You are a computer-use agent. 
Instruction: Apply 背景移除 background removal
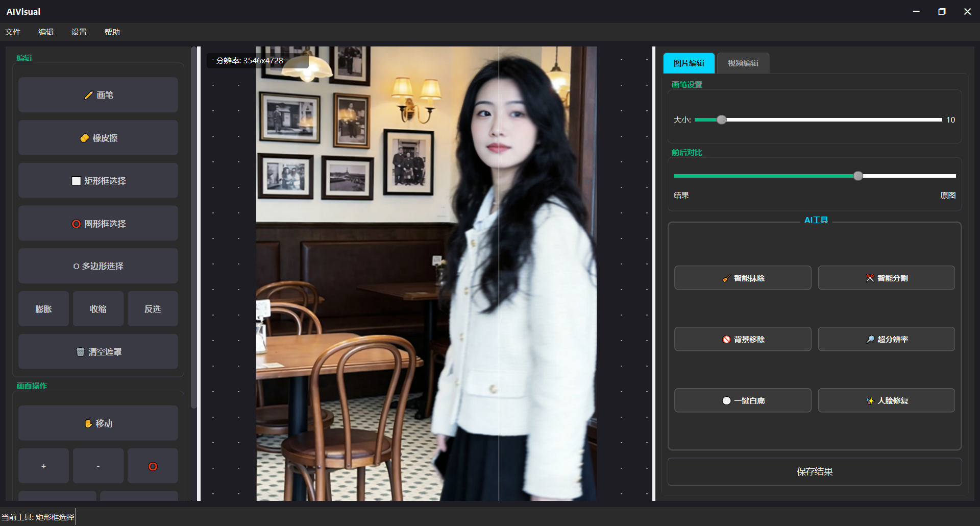(742, 339)
